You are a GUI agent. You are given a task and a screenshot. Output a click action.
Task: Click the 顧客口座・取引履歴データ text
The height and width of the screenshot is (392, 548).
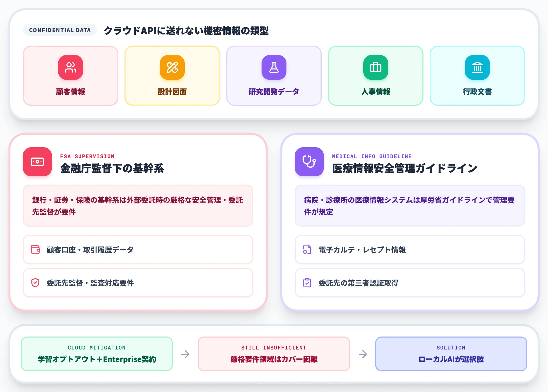pos(90,250)
